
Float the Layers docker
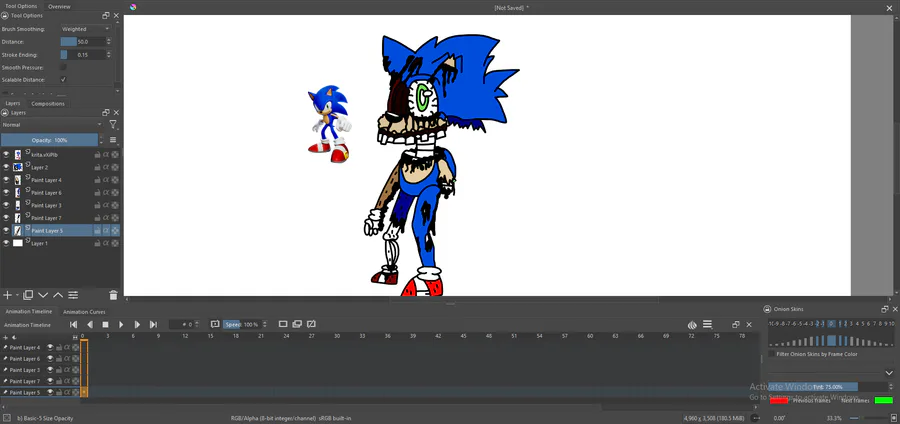click(x=106, y=112)
